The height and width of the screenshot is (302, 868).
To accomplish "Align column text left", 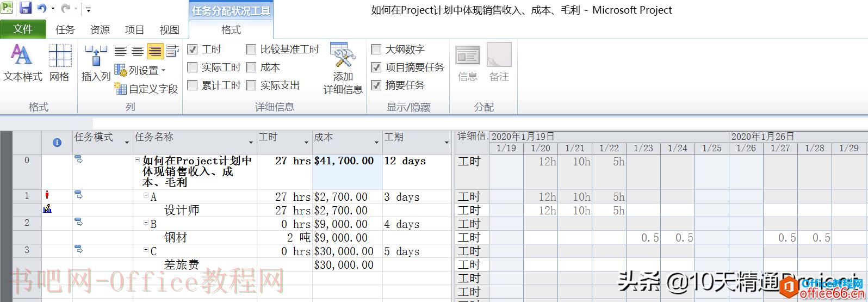I will pos(120,51).
